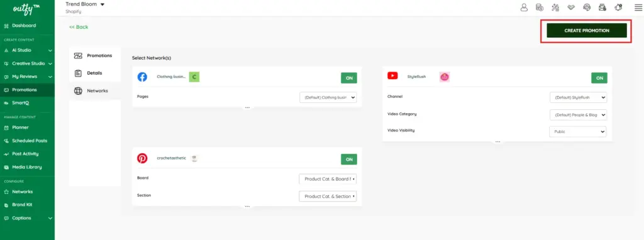This screenshot has height=240, width=644.
Task: Open the Video Category dropdown
Action: [x=579, y=115]
